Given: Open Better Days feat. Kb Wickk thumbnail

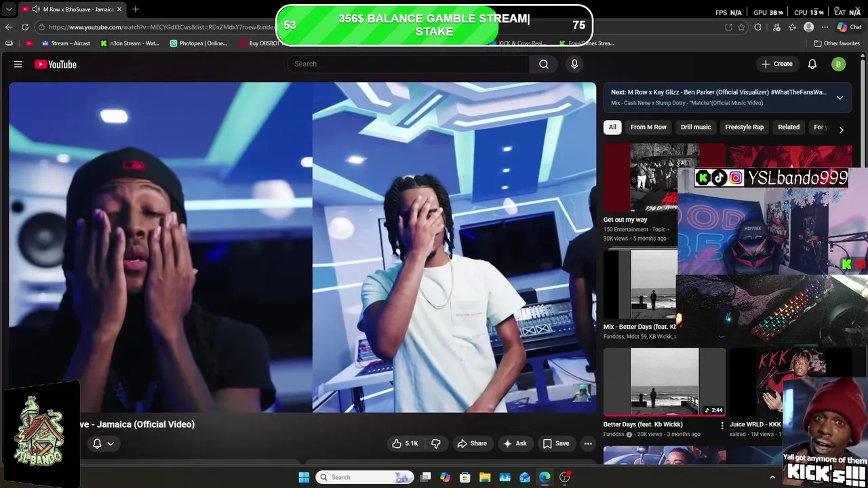Looking at the screenshot, I should pos(665,382).
